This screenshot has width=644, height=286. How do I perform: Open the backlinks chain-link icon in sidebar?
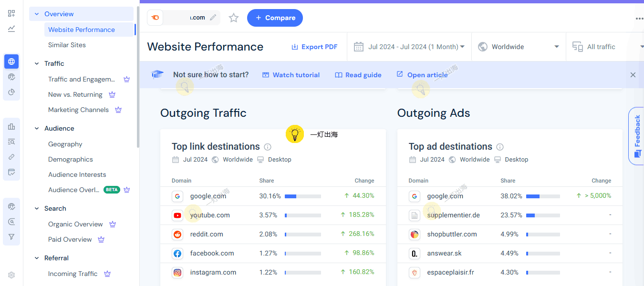click(11, 157)
